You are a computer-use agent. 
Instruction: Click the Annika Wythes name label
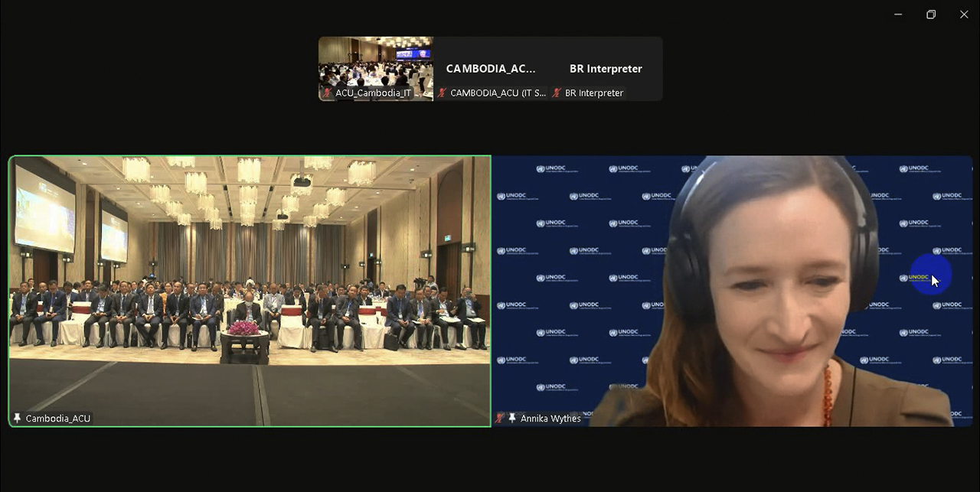point(550,419)
